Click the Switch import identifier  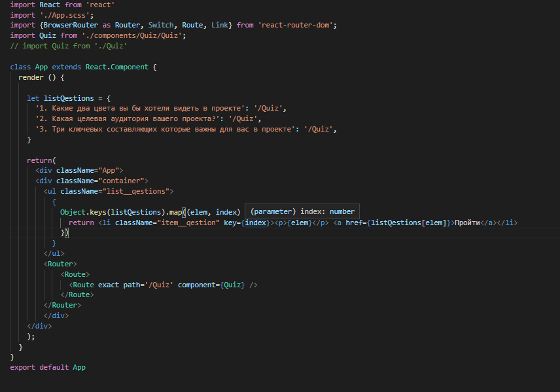[161, 25]
